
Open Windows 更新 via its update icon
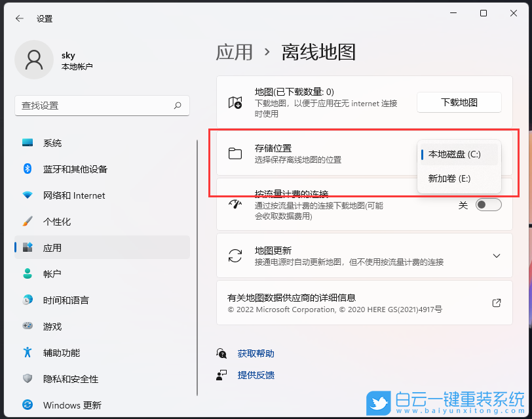pos(26,405)
